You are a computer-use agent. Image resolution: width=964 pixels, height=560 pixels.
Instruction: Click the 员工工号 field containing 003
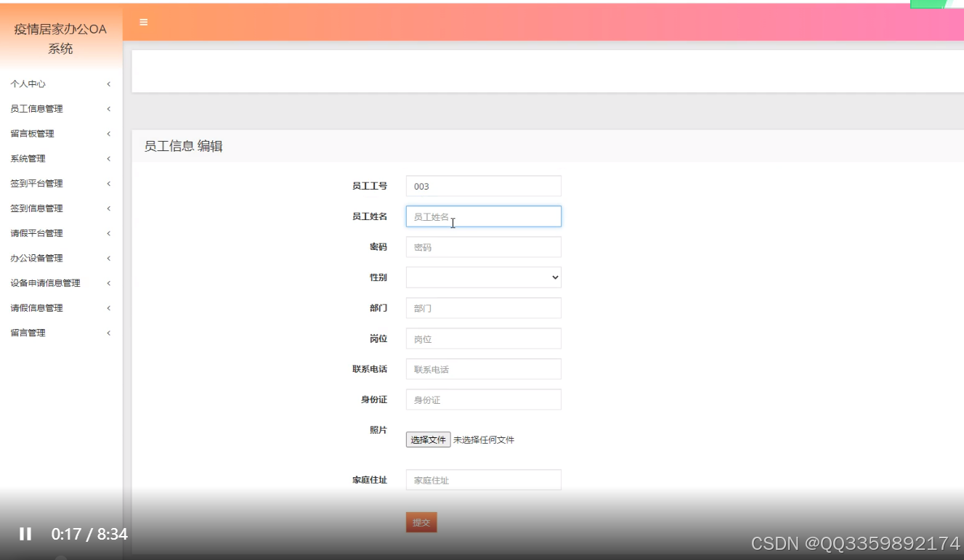pos(484,186)
